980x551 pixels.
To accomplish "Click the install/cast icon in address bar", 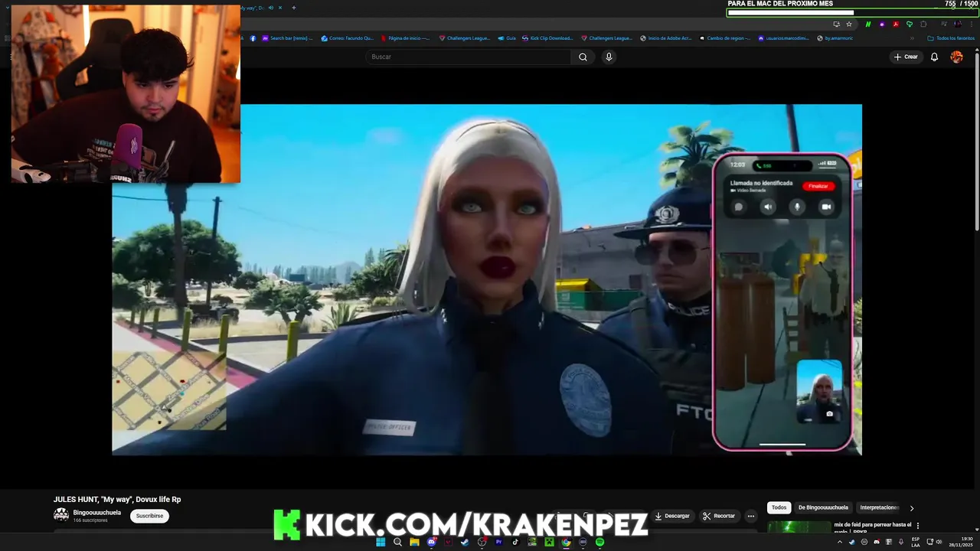I will pyautogui.click(x=837, y=24).
